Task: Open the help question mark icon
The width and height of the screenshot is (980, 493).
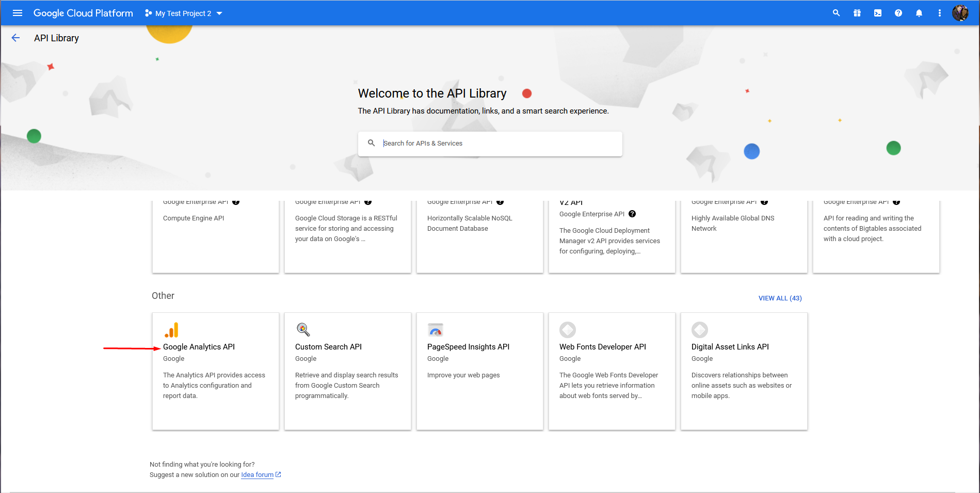Action: tap(898, 13)
